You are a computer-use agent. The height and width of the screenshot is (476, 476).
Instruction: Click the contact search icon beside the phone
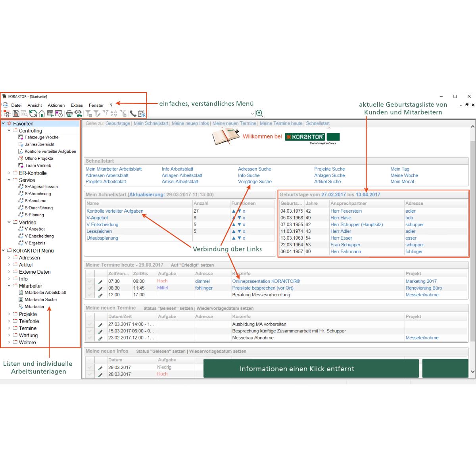click(142, 114)
